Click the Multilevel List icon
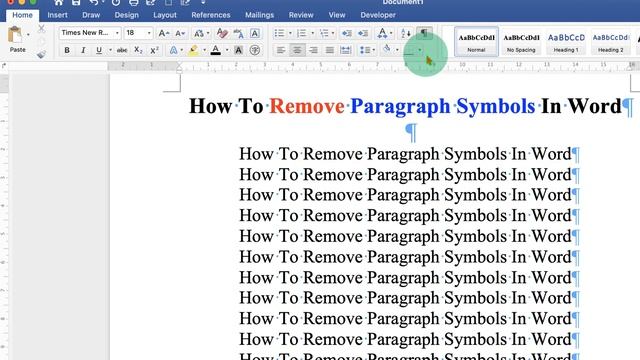The height and width of the screenshot is (360, 640). tap(324, 33)
